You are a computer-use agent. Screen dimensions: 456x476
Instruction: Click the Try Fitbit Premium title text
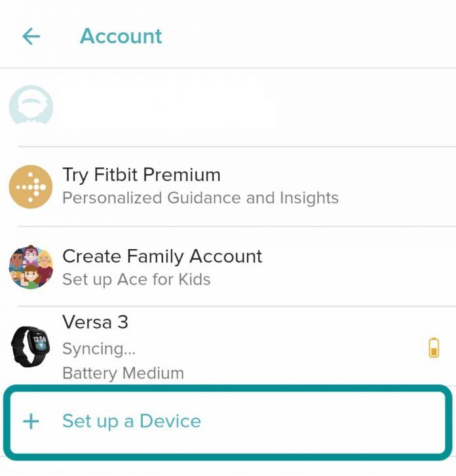coord(142,175)
